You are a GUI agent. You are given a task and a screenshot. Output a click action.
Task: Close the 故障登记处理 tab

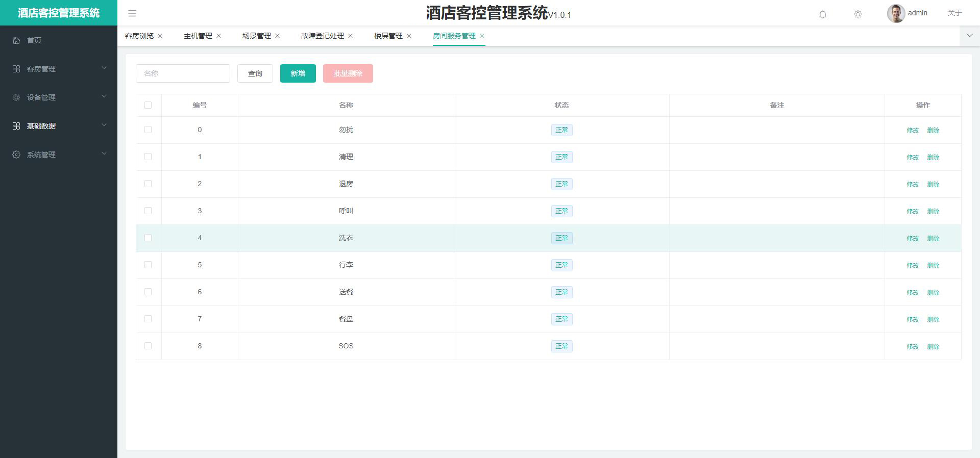350,36
